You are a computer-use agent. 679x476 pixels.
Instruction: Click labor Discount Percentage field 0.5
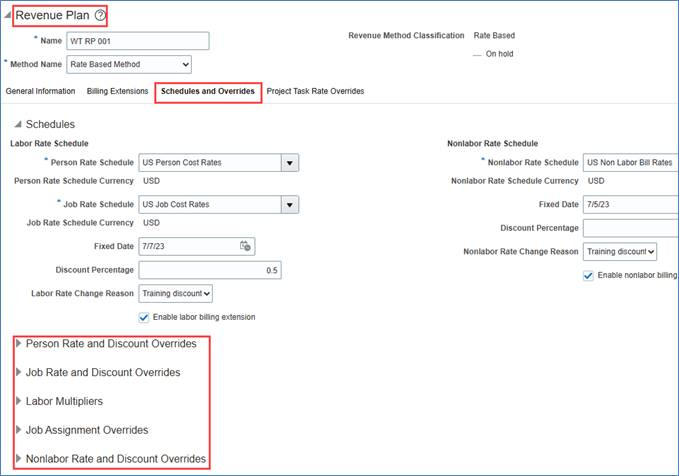click(210, 270)
